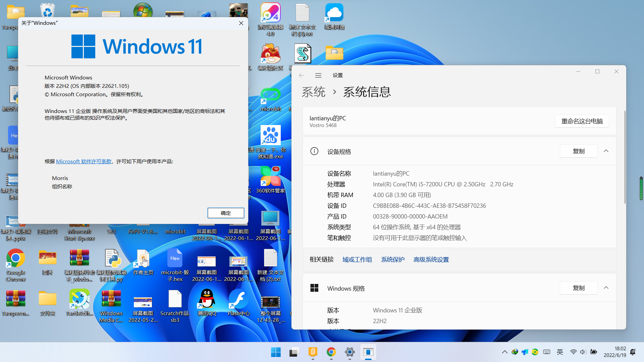Open the Tamperm... archive icon near 文件夹
Screen dimensions: 644x362
tap(15, 302)
